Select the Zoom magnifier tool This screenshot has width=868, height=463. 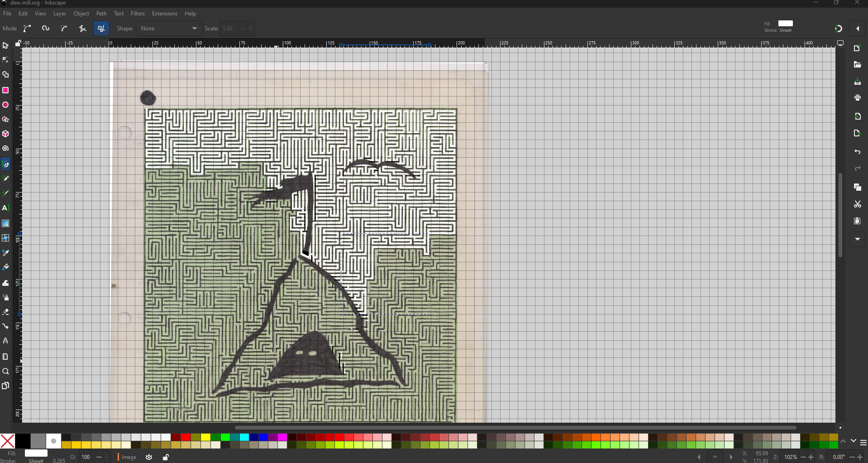click(x=5, y=371)
